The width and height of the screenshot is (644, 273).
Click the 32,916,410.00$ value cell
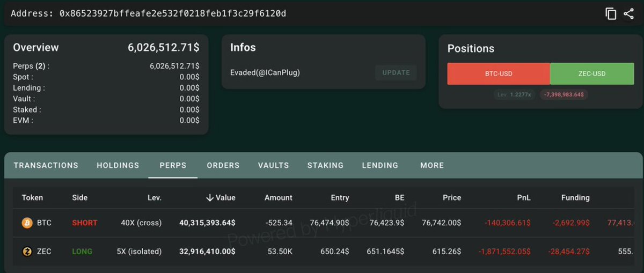(207, 251)
